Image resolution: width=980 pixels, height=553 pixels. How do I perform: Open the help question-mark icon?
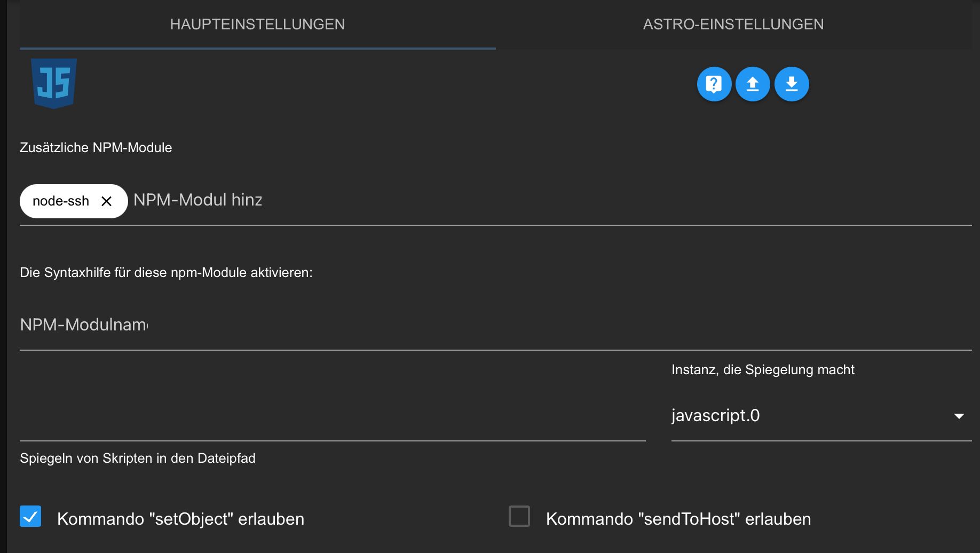coord(714,84)
